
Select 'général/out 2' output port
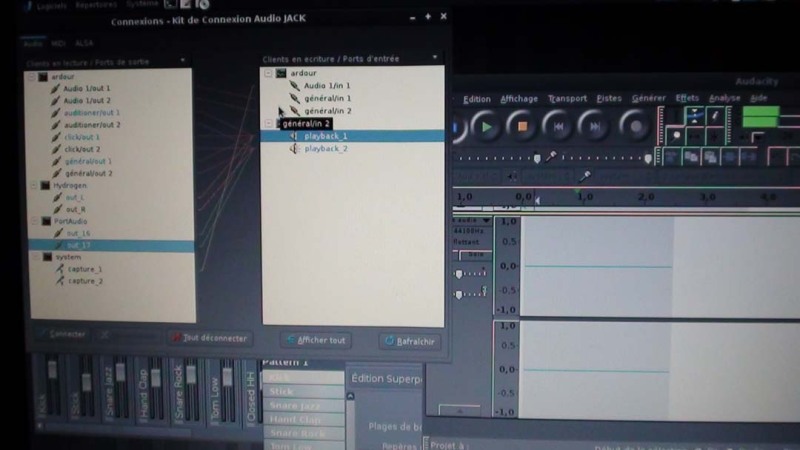pos(88,173)
